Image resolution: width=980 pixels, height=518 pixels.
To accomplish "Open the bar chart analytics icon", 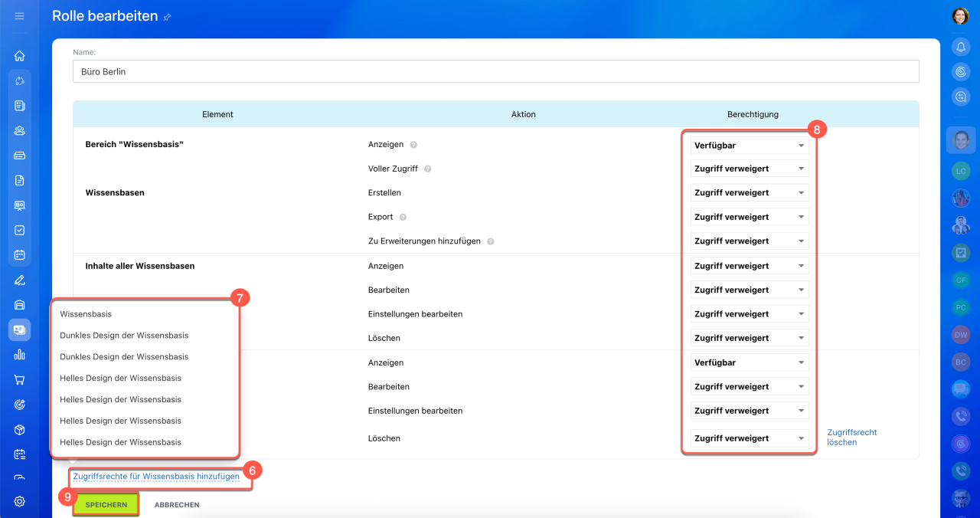I will pyautogui.click(x=20, y=355).
